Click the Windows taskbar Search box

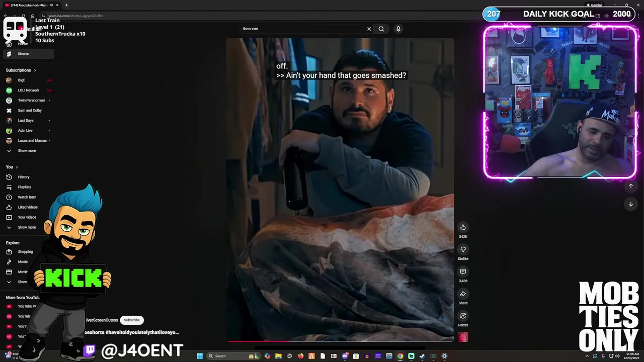233,356
